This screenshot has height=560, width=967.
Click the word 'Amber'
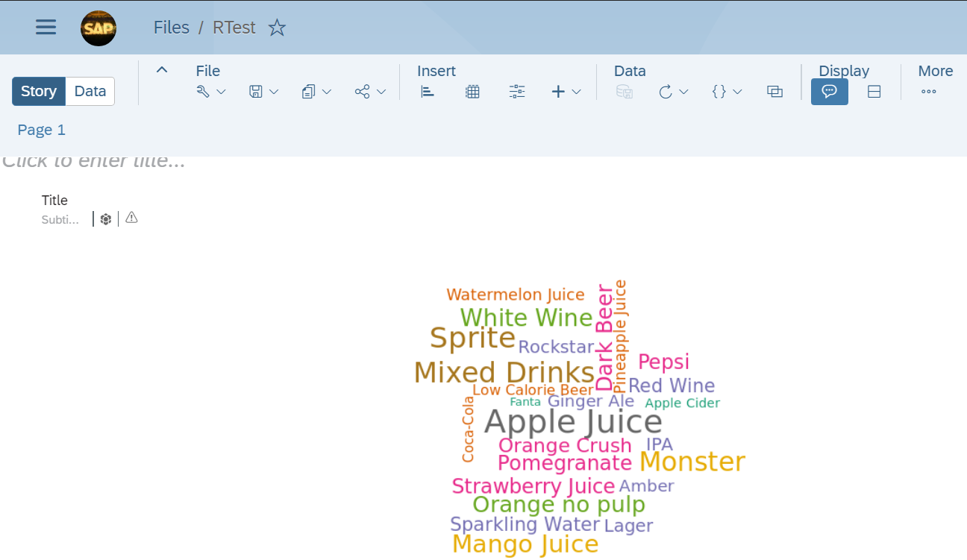point(646,486)
